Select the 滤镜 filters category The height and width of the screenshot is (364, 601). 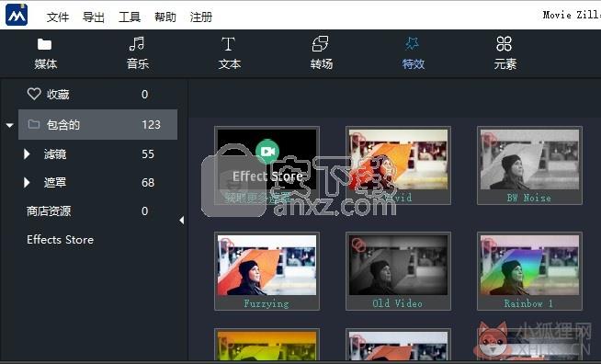[x=55, y=154]
